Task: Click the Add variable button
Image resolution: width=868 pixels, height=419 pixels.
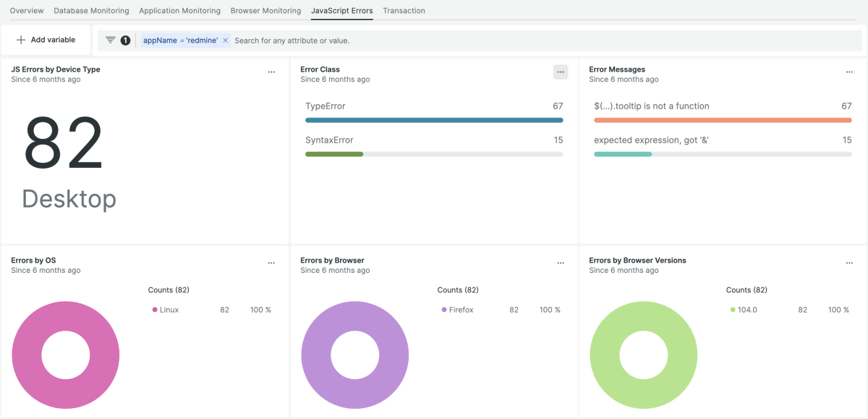Action: tap(46, 41)
